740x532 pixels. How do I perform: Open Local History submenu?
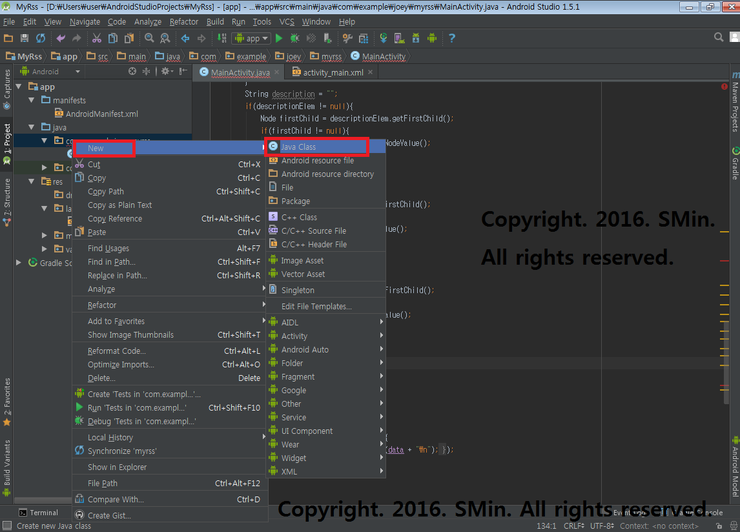coord(169,438)
